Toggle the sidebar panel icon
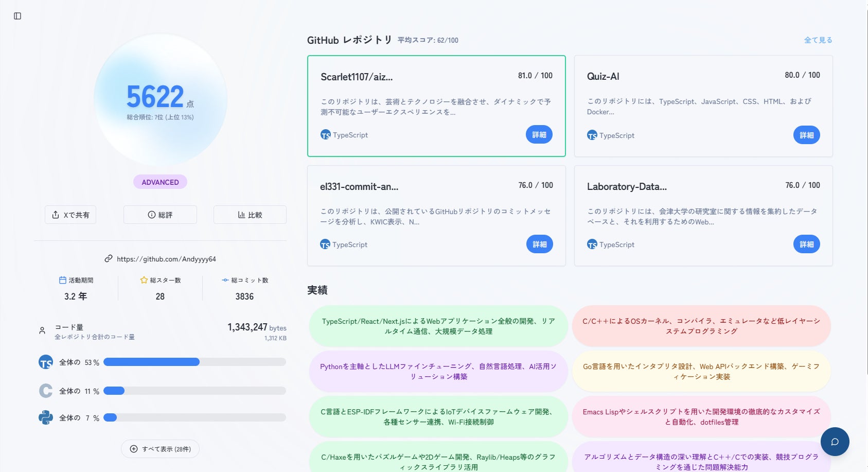Screen dimensions: 868x472 pyautogui.click(x=17, y=16)
